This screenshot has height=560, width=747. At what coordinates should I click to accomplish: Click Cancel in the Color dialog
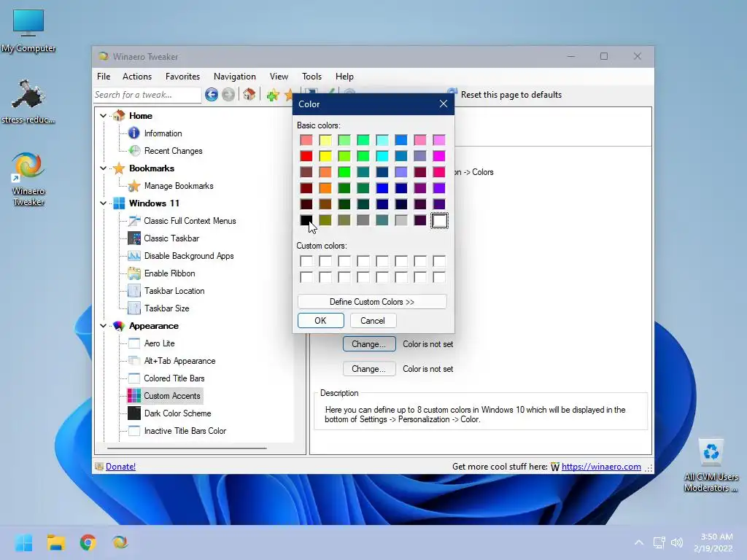(x=373, y=321)
